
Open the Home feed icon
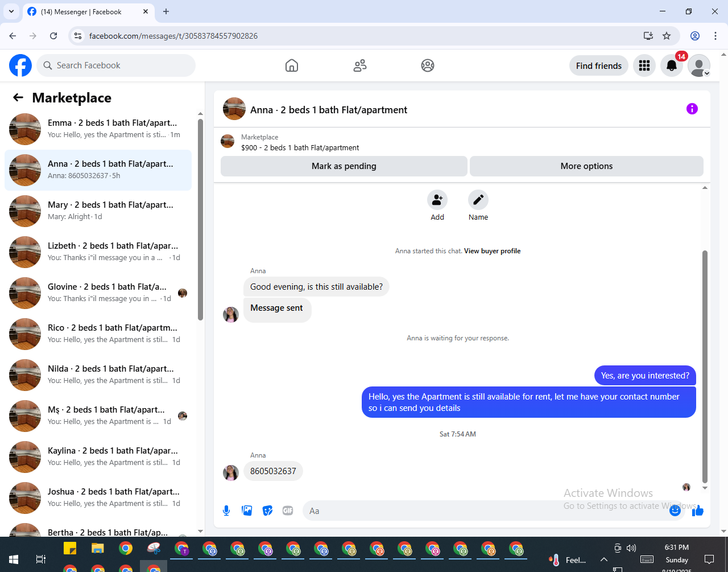click(292, 65)
